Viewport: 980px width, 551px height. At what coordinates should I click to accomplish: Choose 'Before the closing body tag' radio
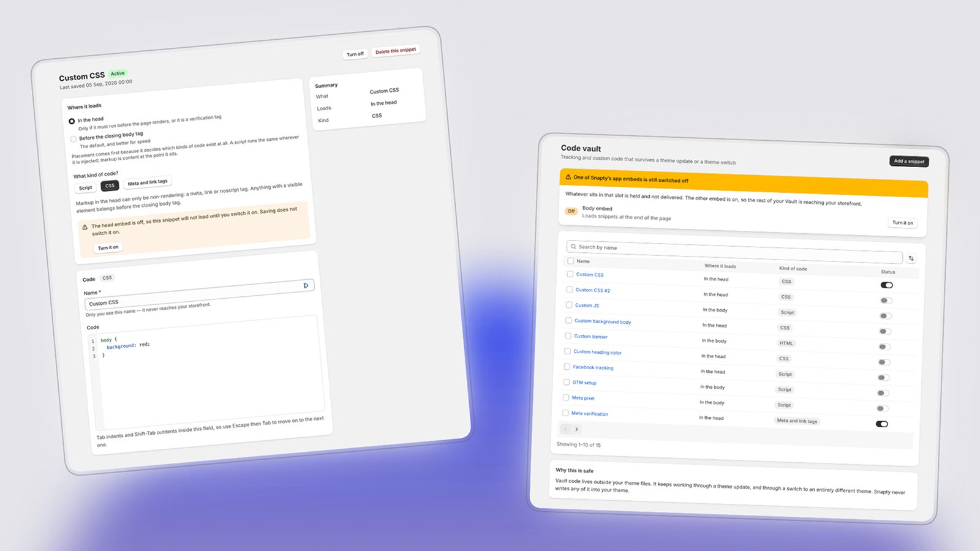pos(73,139)
